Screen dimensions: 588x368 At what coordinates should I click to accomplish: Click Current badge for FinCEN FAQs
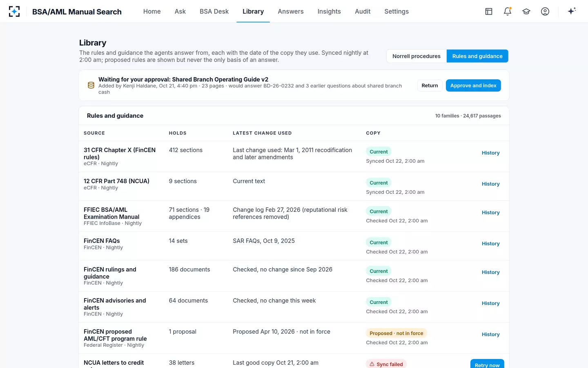[x=379, y=242]
